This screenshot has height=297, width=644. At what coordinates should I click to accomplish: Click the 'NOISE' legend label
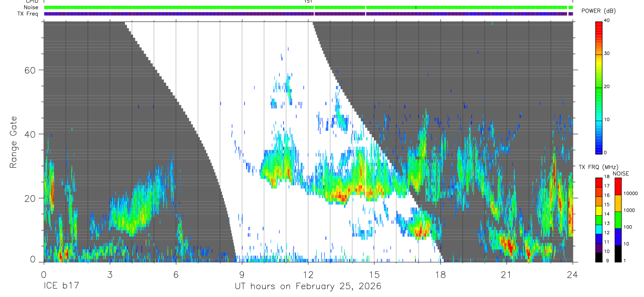point(620,173)
